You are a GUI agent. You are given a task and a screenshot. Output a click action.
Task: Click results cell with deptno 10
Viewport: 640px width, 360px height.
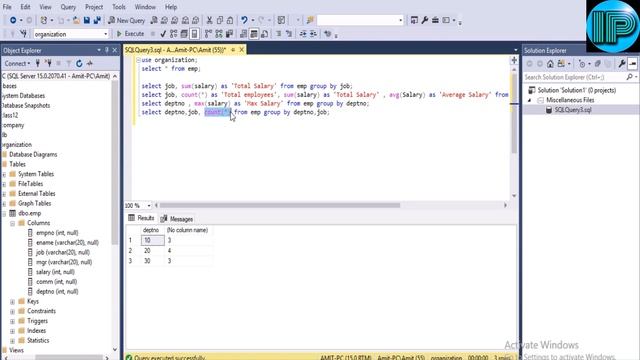pos(153,240)
